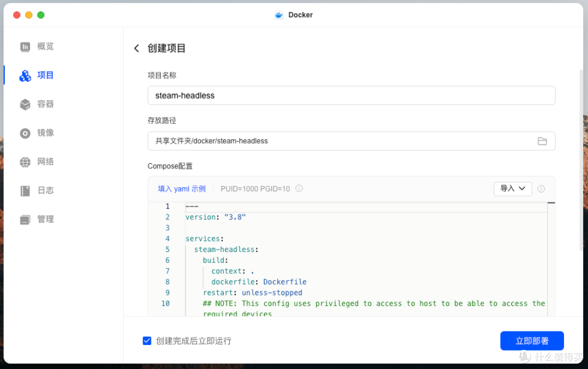
Task: Click 立即部署 to deploy the project
Action: pyautogui.click(x=532, y=341)
